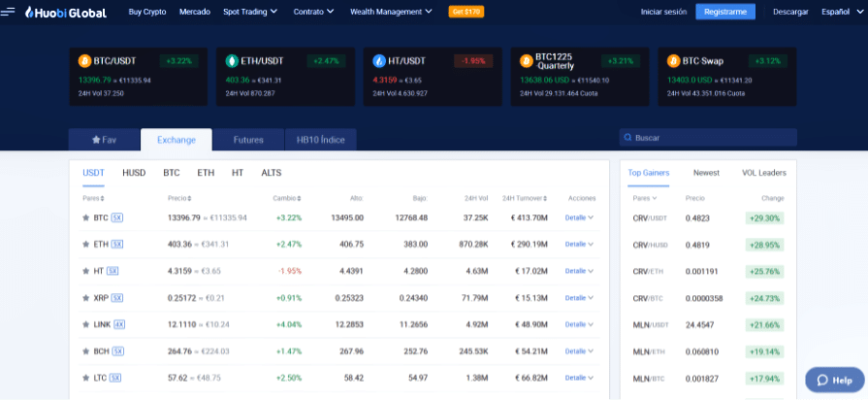This screenshot has height=400, width=868.
Task: Switch to the Fav tab
Action: coord(104,140)
